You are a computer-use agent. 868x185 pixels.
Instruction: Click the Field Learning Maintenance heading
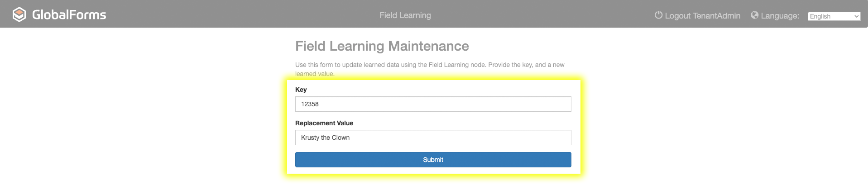point(382,46)
